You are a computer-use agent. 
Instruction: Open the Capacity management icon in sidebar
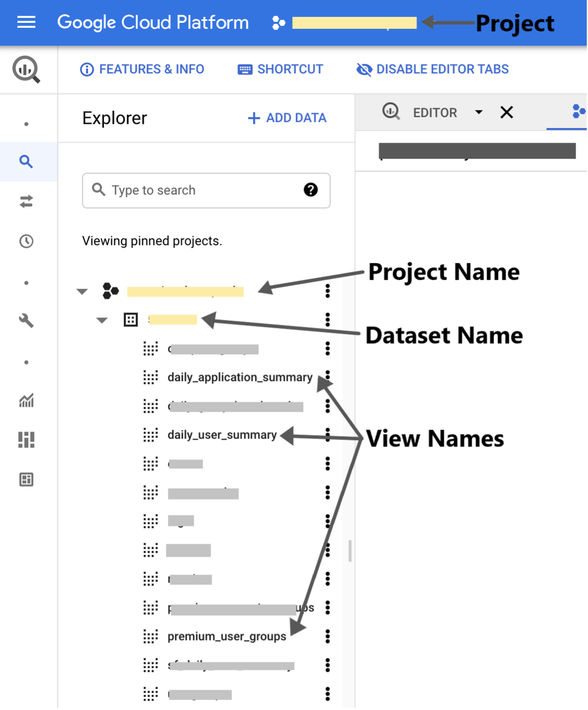[x=26, y=440]
